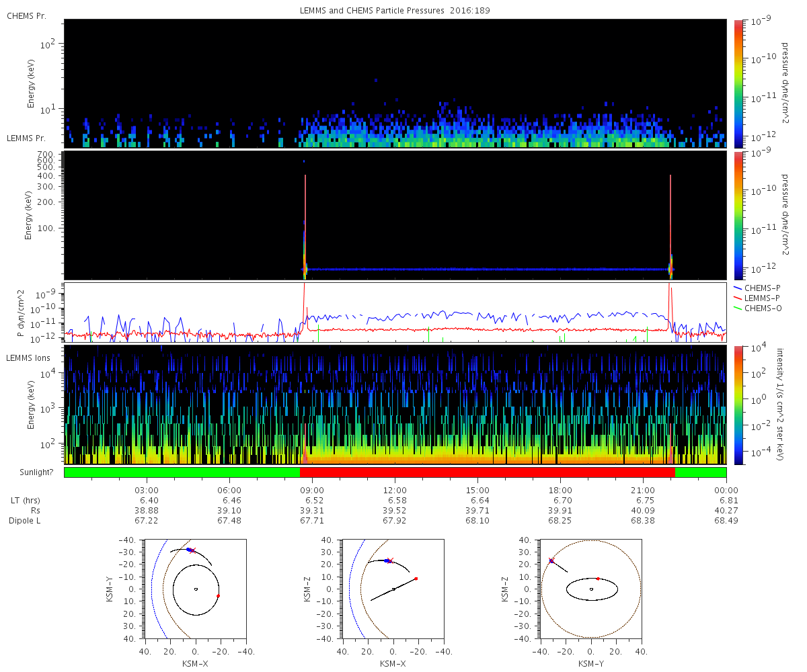Click the top CHEMS pressure color bar
The height and width of the screenshot is (672, 807).
[738, 83]
